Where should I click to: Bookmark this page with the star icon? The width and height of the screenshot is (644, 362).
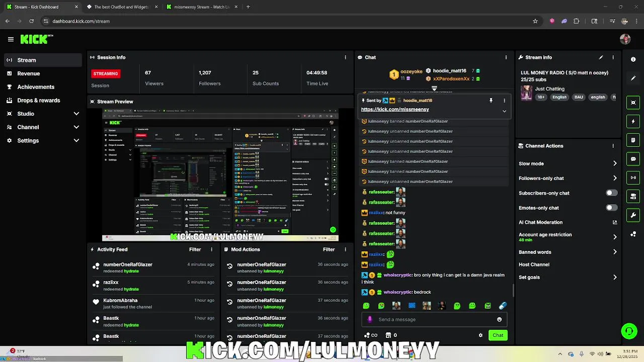[x=535, y=21]
